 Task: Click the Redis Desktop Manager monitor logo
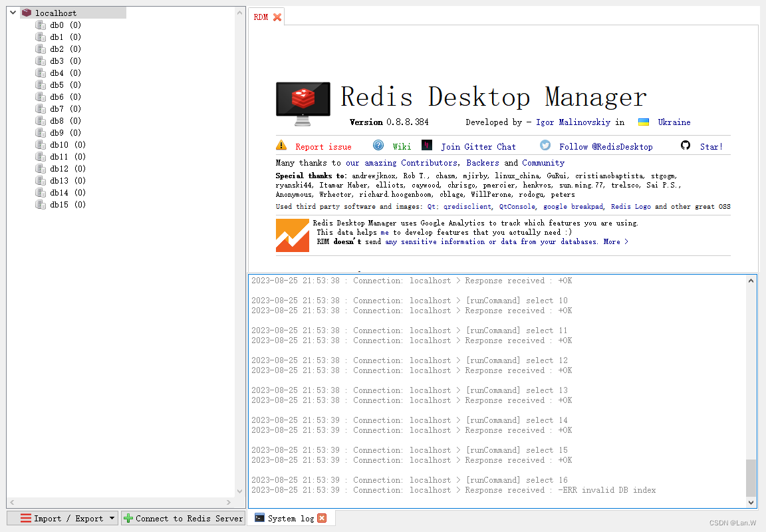[x=303, y=104]
